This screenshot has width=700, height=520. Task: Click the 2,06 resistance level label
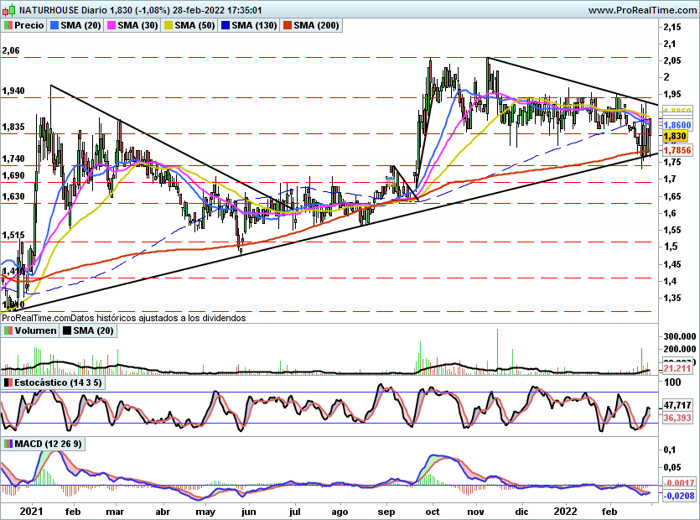pos(11,50)
